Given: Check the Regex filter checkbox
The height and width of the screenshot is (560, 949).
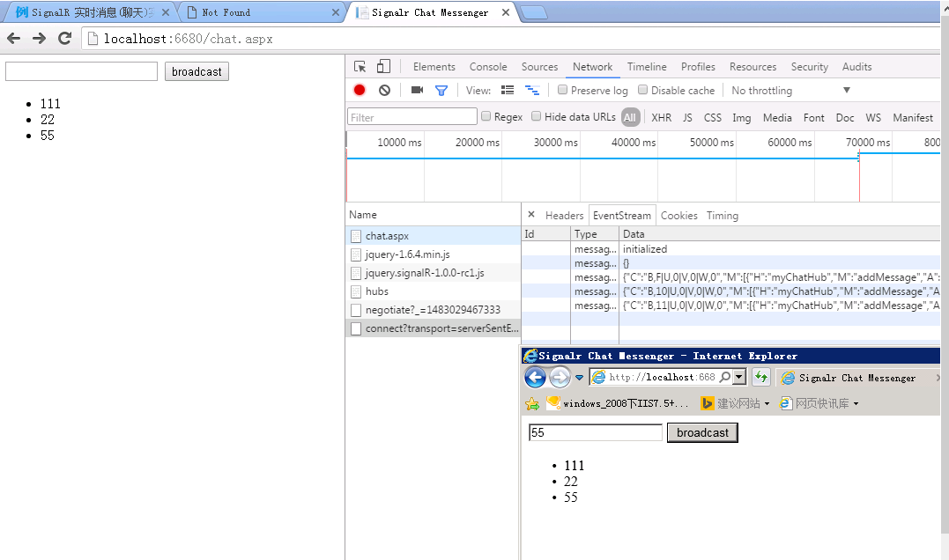Looking at the screenshot, I should point(486,116).
